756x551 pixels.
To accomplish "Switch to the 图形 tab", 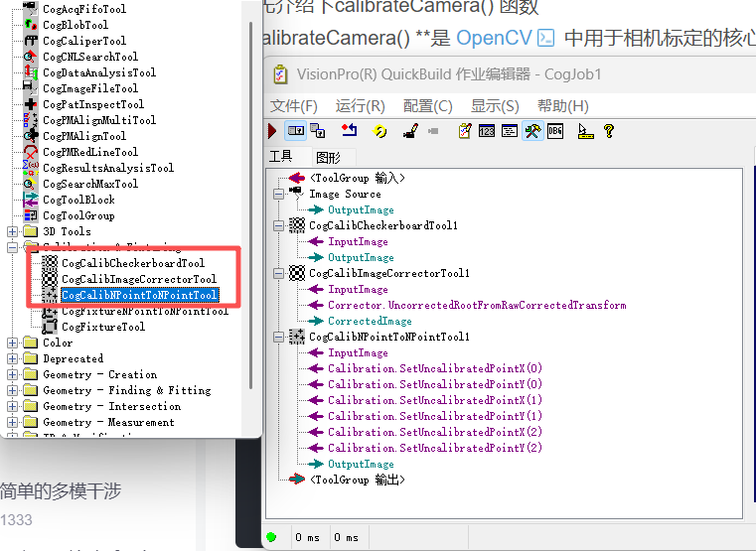I will coord(329,158).
